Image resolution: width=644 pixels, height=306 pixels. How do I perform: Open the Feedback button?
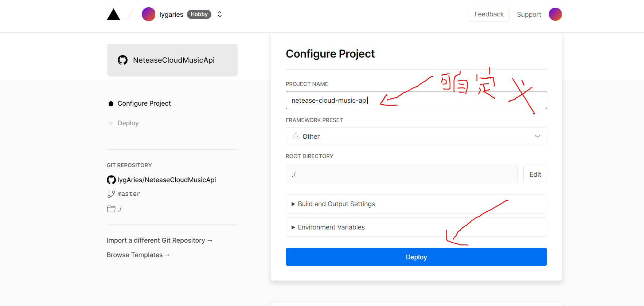(x=489, y=14)
